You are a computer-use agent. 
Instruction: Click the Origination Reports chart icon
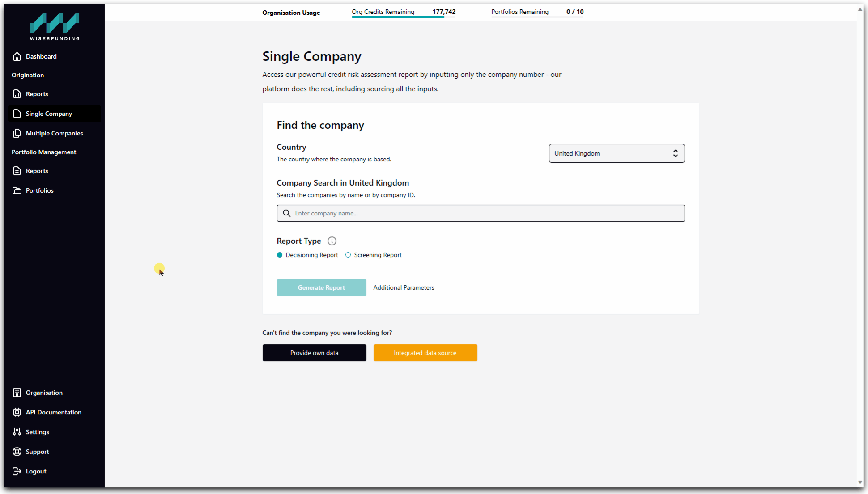click(x=17, y=94)
